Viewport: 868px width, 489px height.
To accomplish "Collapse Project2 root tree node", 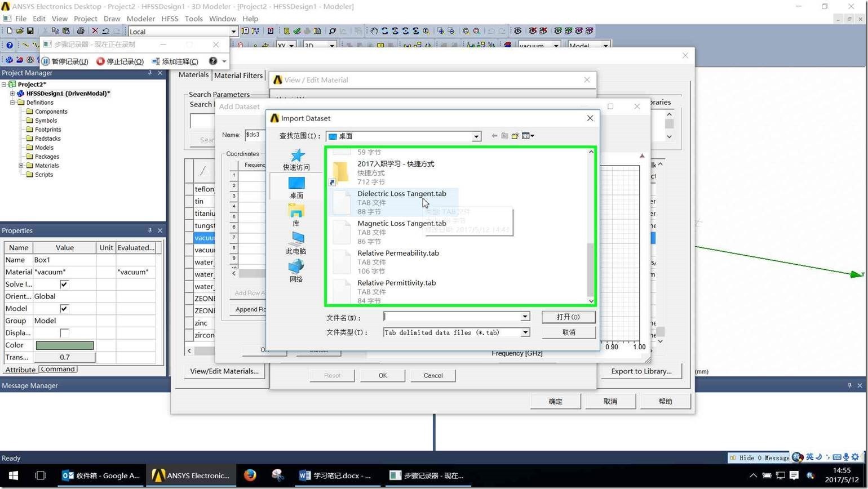I will [x=4, y=85].
